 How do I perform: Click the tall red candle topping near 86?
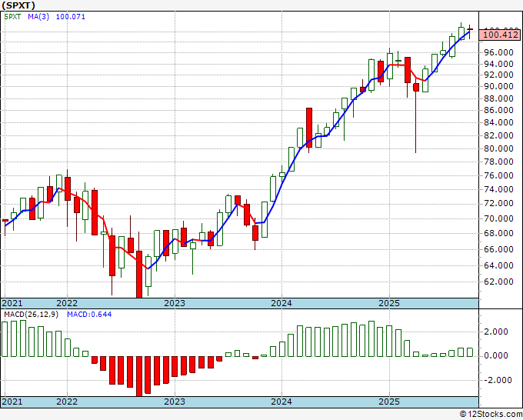309,128
